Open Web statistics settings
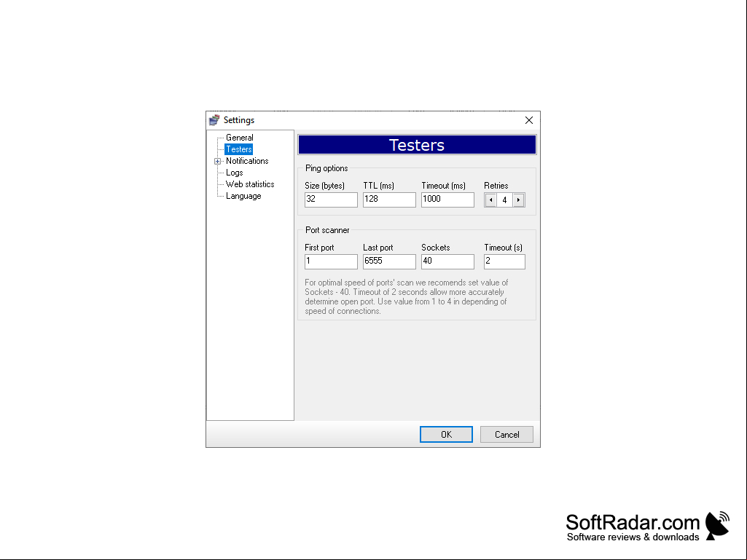The width and height of the screenshot is (747, 560). [x=250, y=184]
